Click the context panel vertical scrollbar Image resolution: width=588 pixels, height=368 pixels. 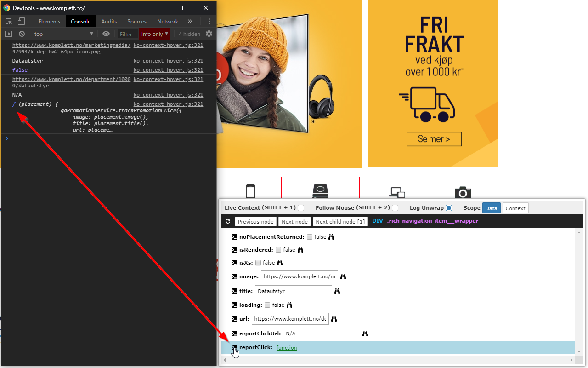pos(579,292)
